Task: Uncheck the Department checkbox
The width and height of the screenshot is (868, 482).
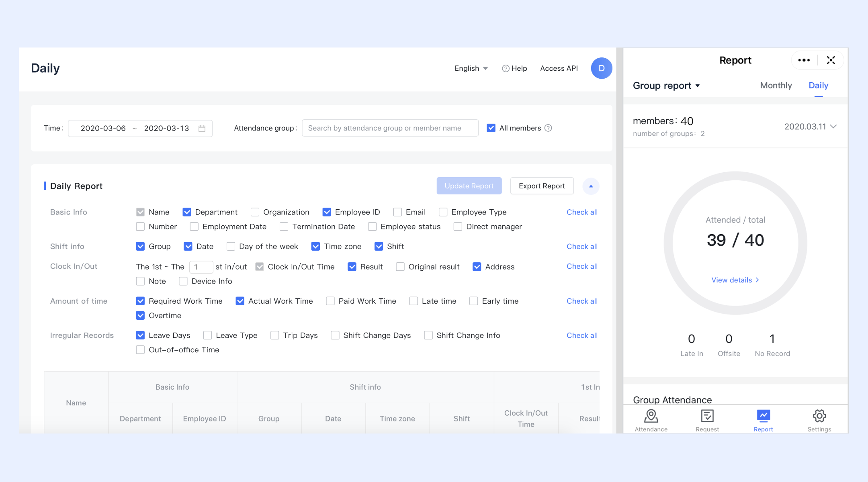Action: tap(186, 212)
